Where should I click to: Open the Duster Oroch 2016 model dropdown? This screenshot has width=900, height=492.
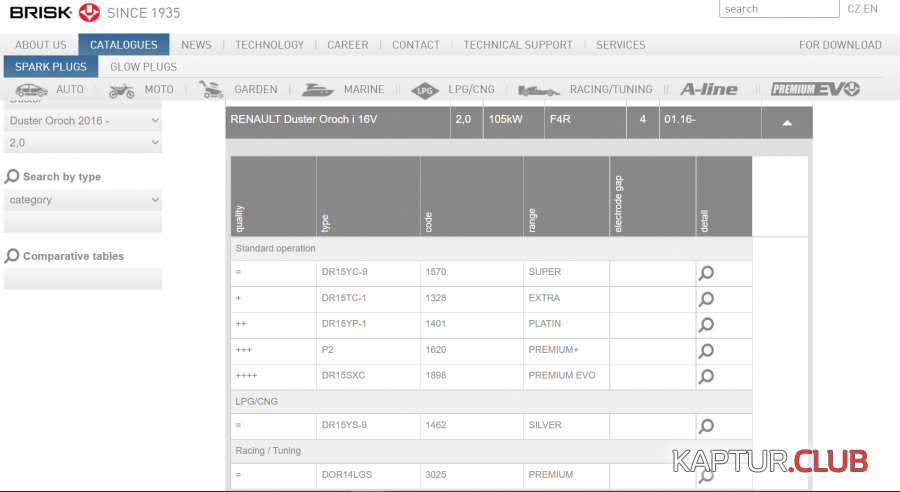[83, 121]
